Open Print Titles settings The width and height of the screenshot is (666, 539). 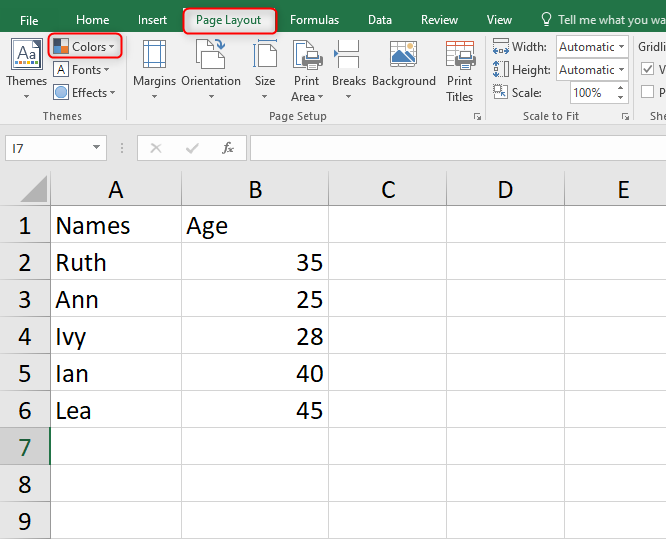[460, 71]
